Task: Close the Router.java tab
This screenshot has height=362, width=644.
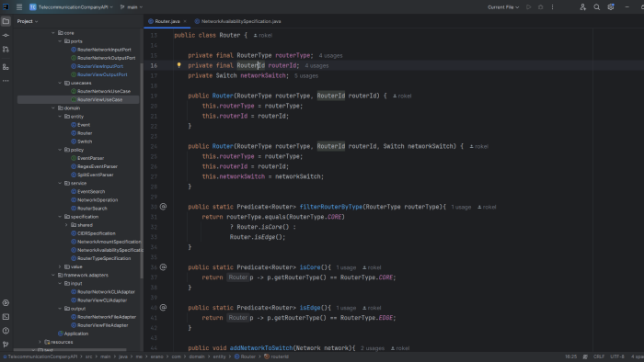Action: click(185, 21)
